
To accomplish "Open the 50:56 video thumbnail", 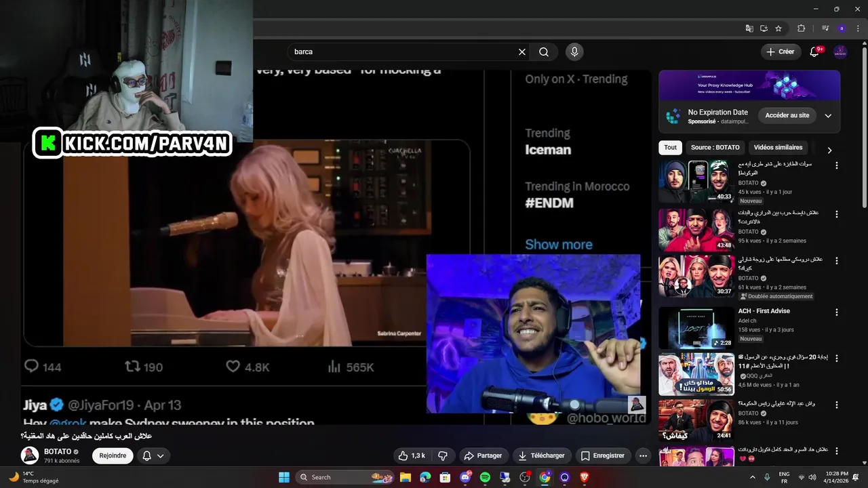I will pyautogui.click(x=696, y=374).
